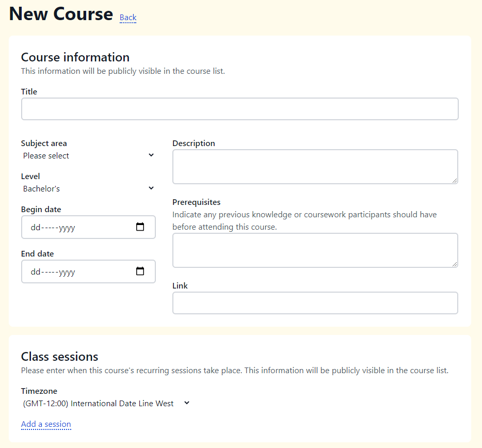Image resolution: width=482 pixels, height=448 pixels.
Task: Click the Description textarea resize handle
Action: tap(456, 181)
